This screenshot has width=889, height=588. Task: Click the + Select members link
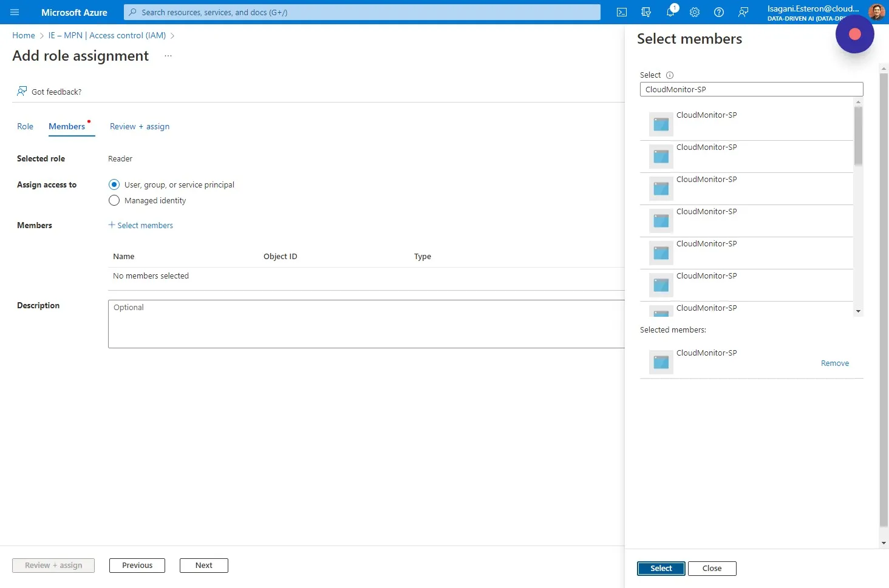point(141,225)
